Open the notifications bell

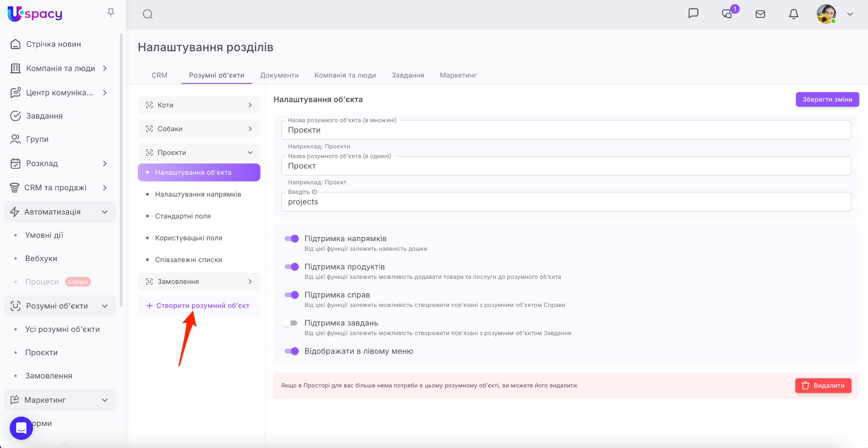pyautogui.click(x=793, y=14)
